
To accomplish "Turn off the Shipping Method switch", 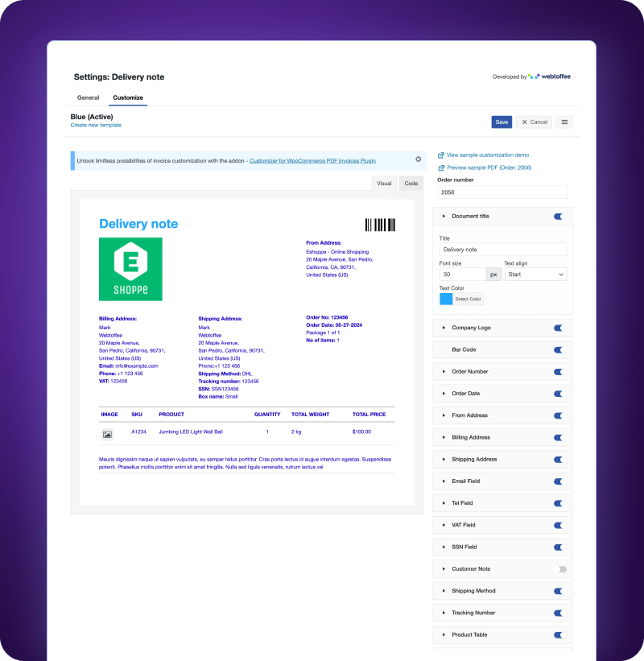I will [x=559, y=591].
